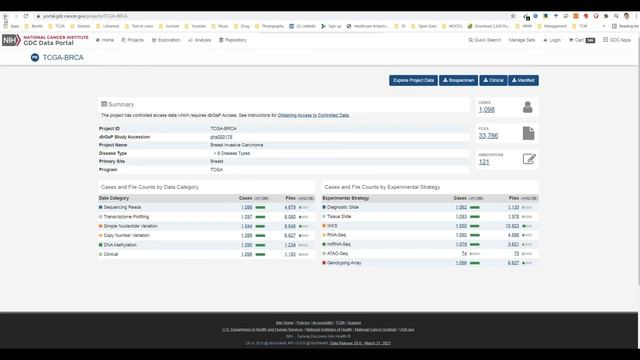Open the dbGaP Study Accession link
The height and width of the screenshot is (360, 640).
click(221, 137)
